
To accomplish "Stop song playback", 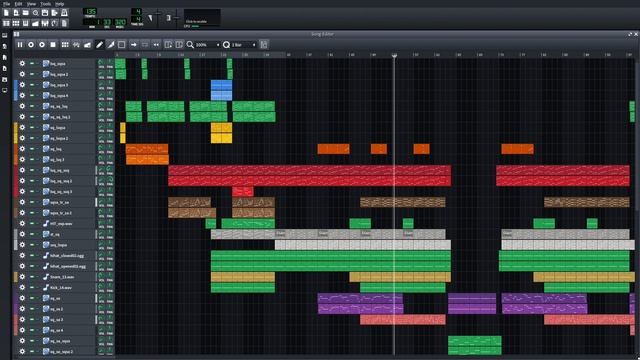I will (x=53, y=44).
